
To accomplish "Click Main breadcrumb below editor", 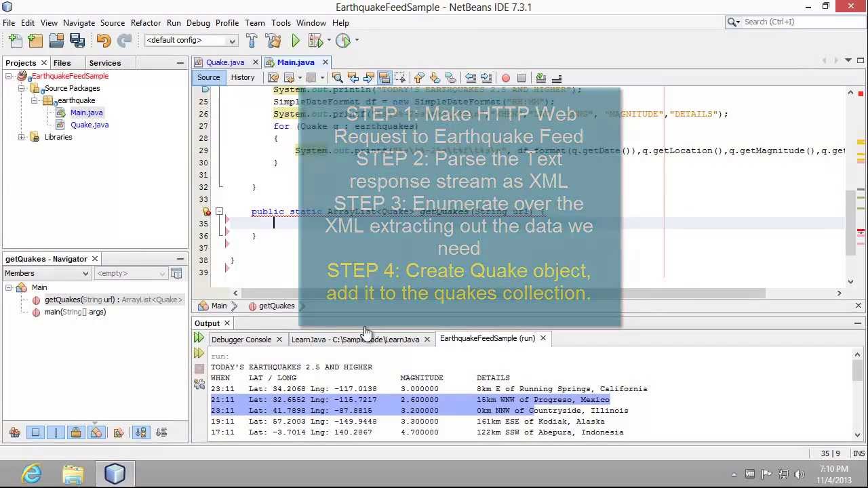I will point(219,306).
